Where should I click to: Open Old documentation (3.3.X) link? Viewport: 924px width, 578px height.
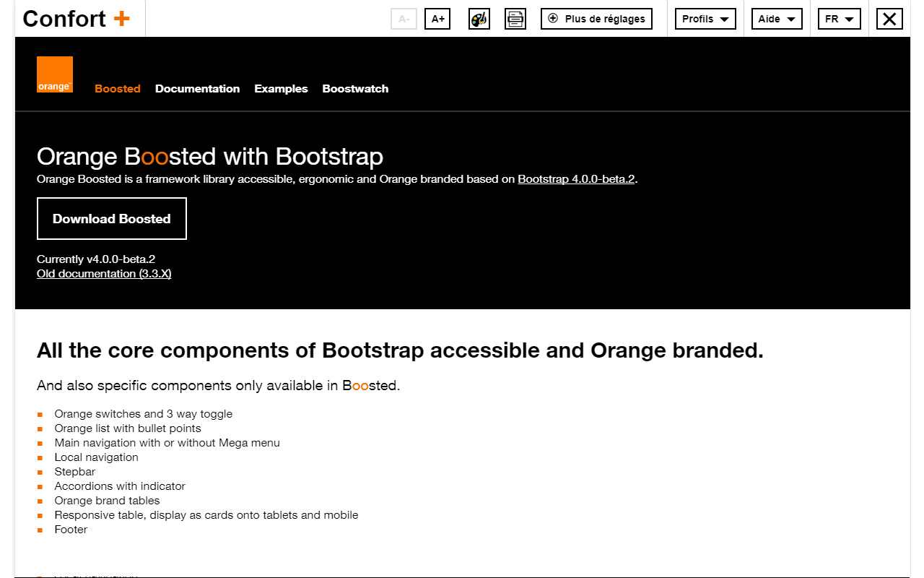pyautogui.click(x=104, y=274)
